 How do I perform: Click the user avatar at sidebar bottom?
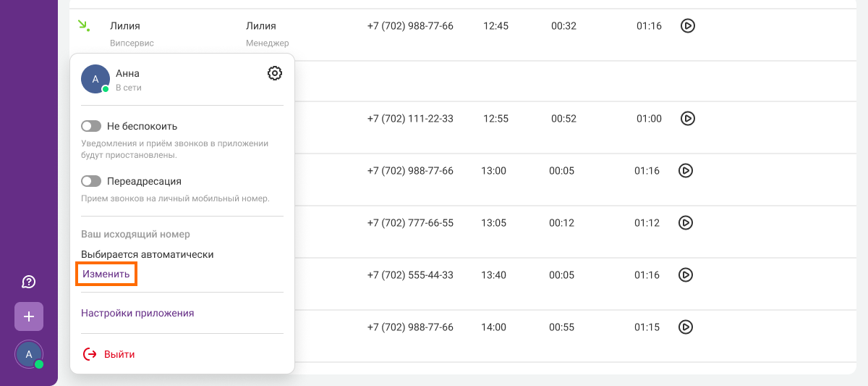pos(29,354)
